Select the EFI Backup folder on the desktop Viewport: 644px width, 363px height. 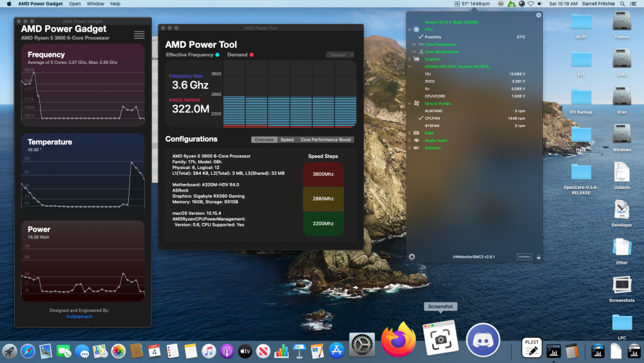point(581,101)
